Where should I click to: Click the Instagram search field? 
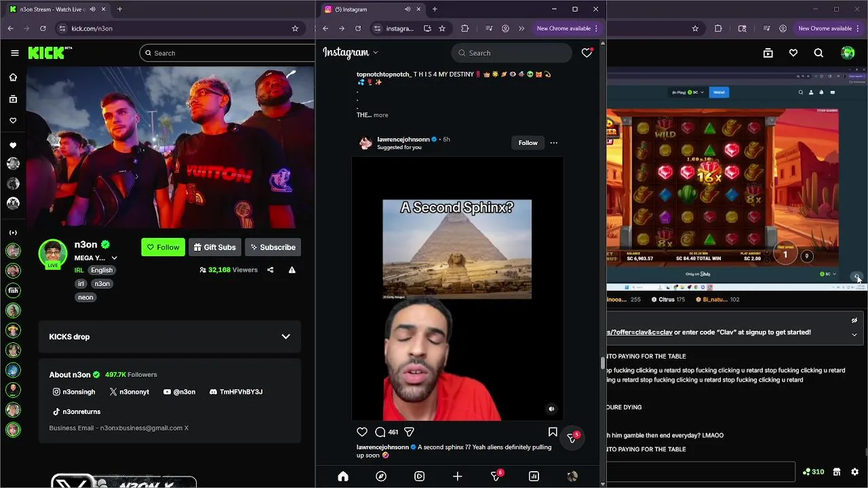coord(511,53)
